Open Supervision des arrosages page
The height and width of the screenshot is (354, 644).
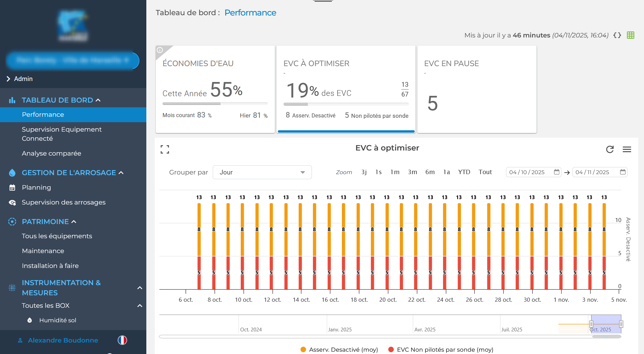63,202
